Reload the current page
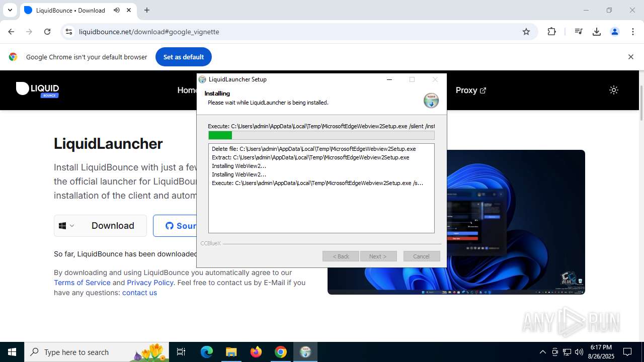 coord(47,32)
